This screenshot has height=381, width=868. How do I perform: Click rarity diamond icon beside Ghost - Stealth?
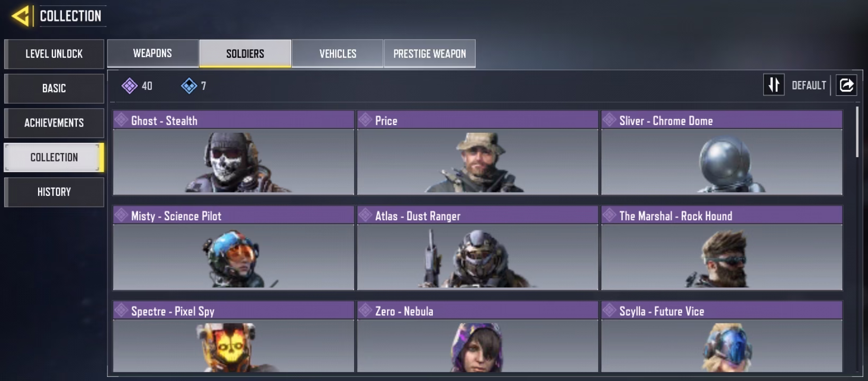121,120
